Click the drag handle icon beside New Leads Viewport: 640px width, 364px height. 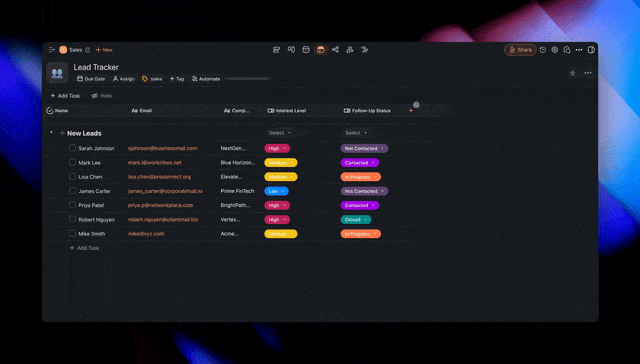click(62, 133)
